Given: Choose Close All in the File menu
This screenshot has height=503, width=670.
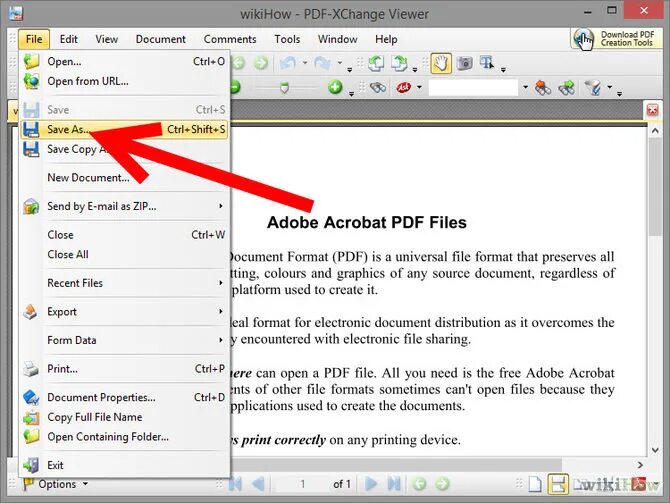Looking at the screenshot, I should [x=124, y=255].
